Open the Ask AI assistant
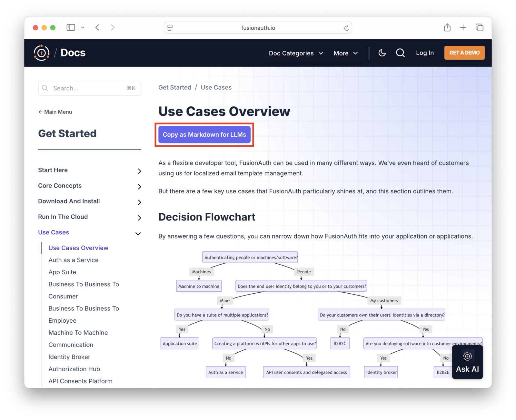This screenshot has width=516, height=420. [467, 362]
